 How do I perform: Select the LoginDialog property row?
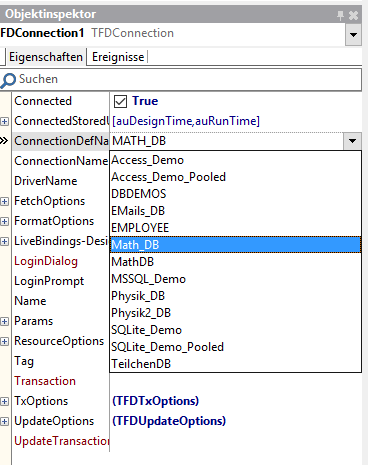click(x=61, y=261)
